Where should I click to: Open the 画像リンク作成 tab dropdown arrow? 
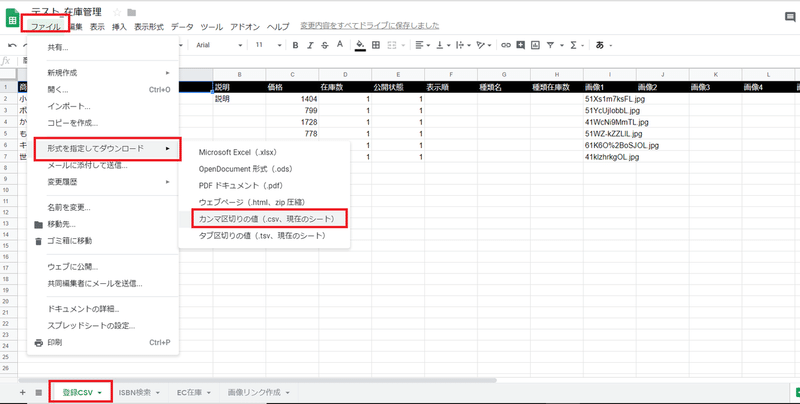point(288,393)
